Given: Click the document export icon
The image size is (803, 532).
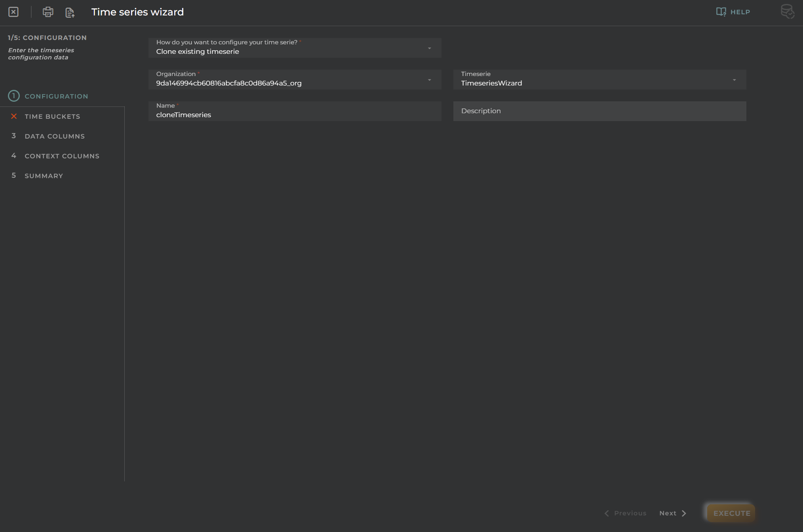Looking at the screenshot, I should [70, 12].
